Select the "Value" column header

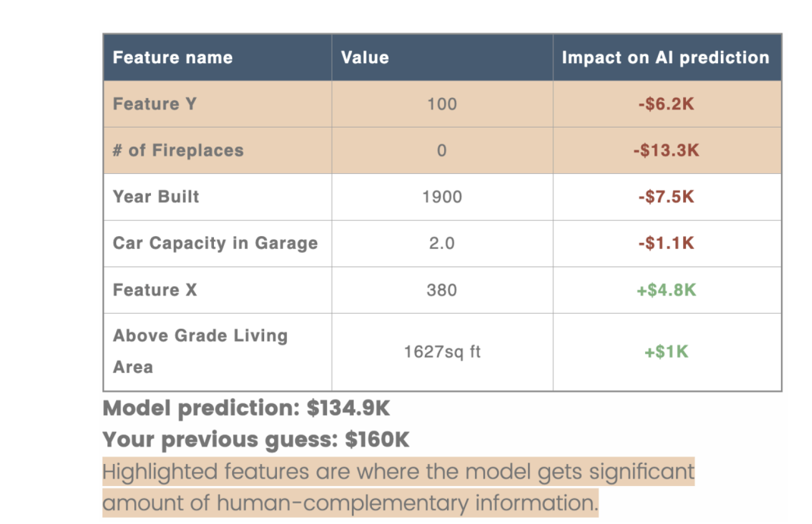point(365,58)
